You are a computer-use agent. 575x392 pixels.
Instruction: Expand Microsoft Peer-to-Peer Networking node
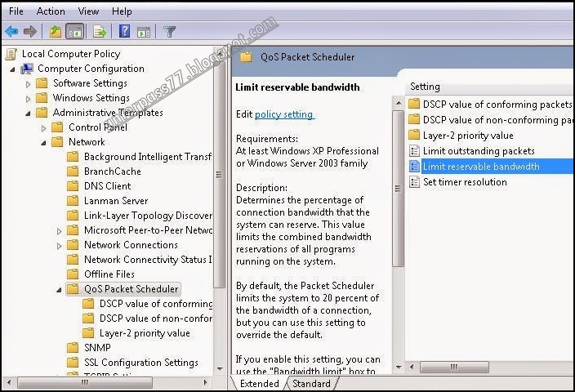click(x=59, y=231)
